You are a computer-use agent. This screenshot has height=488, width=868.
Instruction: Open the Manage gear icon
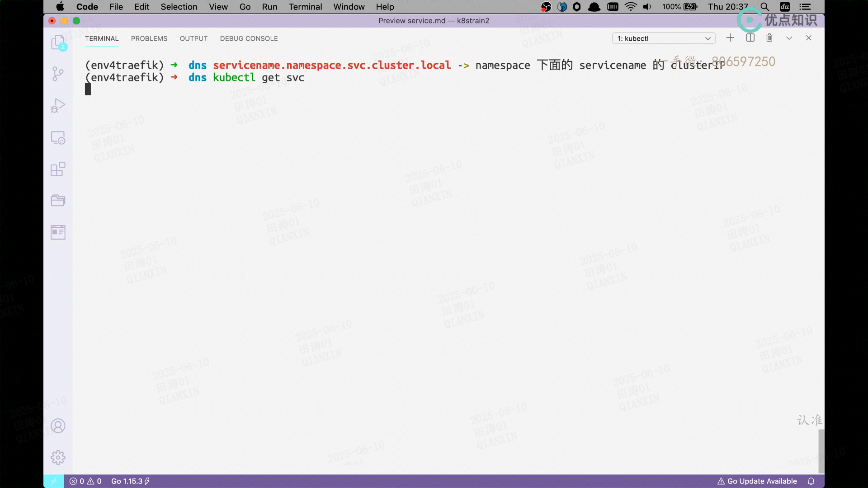click(58, 457)
